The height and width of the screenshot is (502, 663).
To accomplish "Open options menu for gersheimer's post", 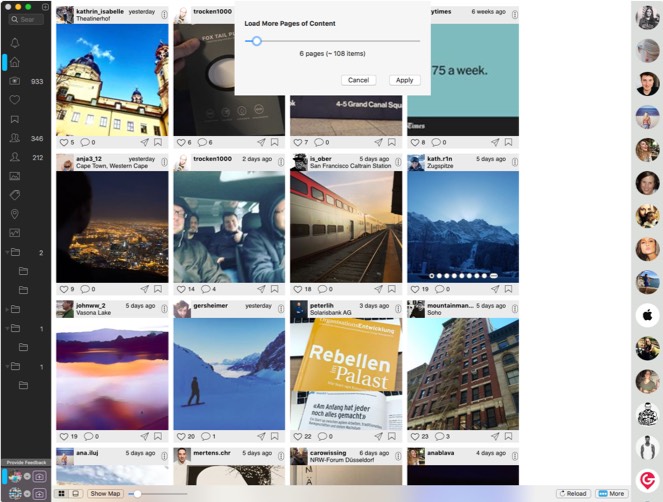I will point(281,309).
